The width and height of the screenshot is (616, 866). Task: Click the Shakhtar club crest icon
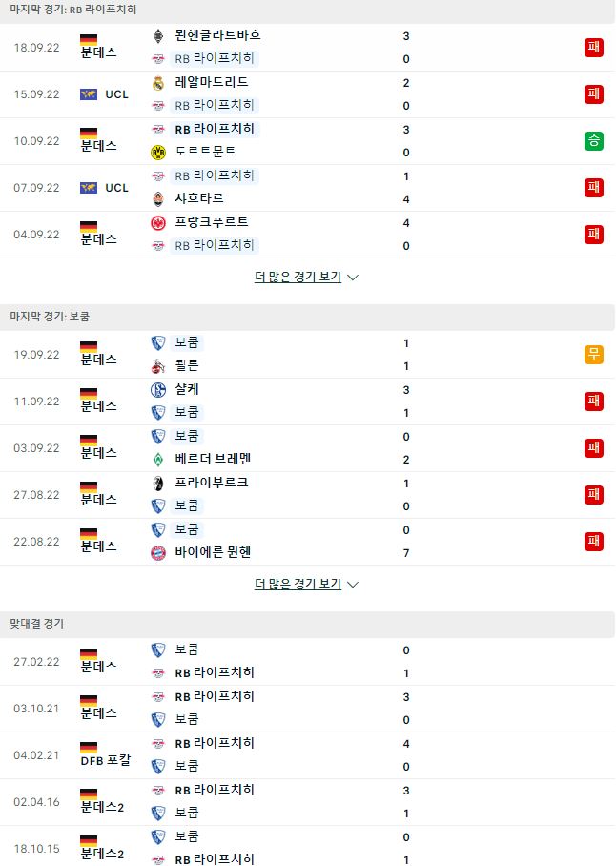point(158,198)
